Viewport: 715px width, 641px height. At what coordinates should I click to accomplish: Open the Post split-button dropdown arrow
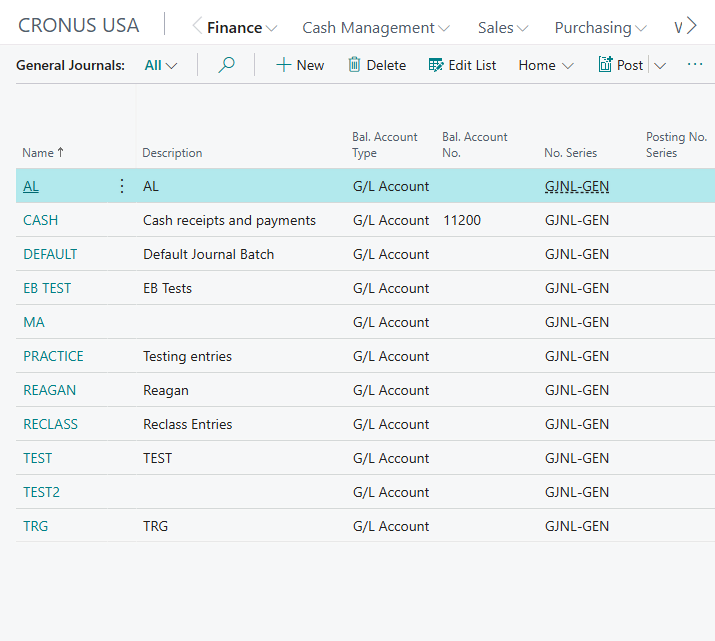(x=660, y=66)
